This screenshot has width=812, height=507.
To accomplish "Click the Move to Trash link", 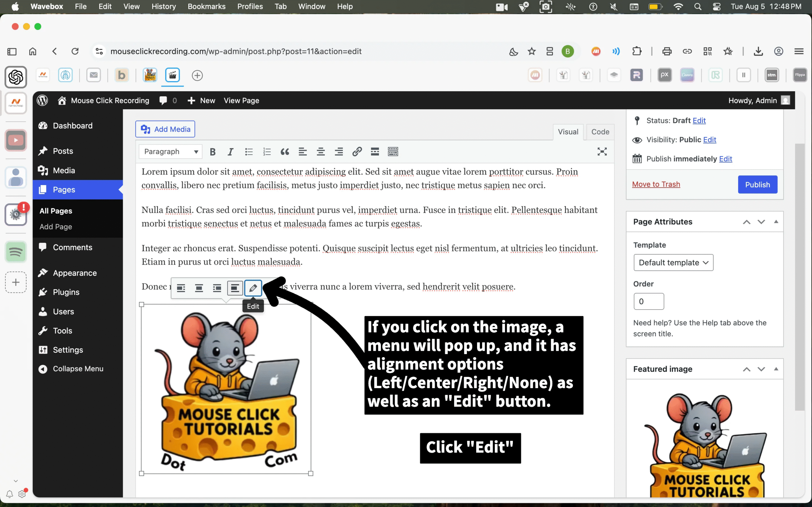I will [656, 184].
